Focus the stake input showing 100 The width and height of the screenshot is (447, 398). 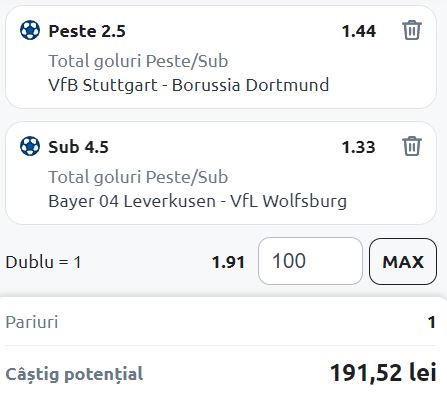tap(310, 261)
